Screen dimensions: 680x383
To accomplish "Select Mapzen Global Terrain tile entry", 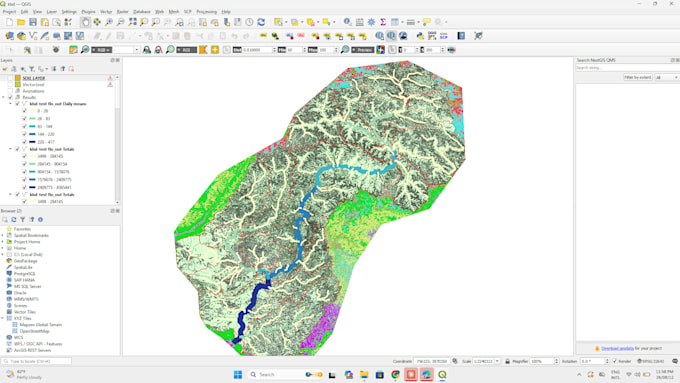I will point(41,324).
